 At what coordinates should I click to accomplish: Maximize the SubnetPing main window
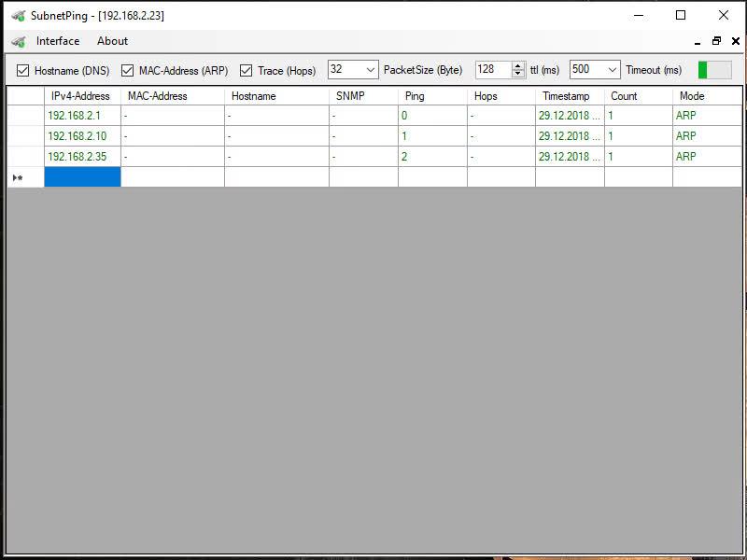681,15
